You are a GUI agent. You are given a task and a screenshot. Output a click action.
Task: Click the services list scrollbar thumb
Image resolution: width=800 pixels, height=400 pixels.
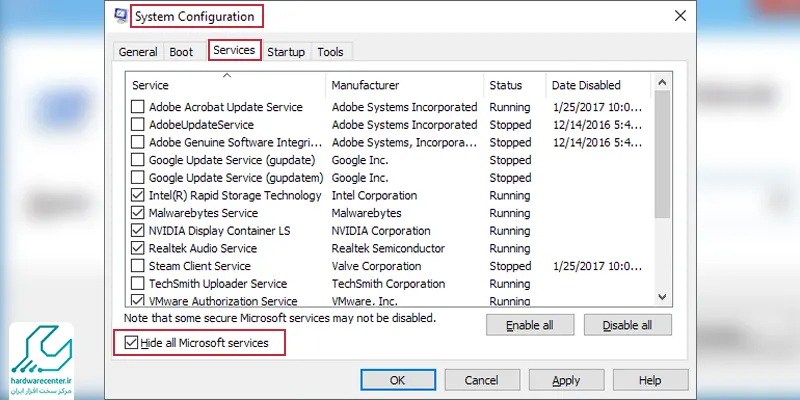(662, 154)
